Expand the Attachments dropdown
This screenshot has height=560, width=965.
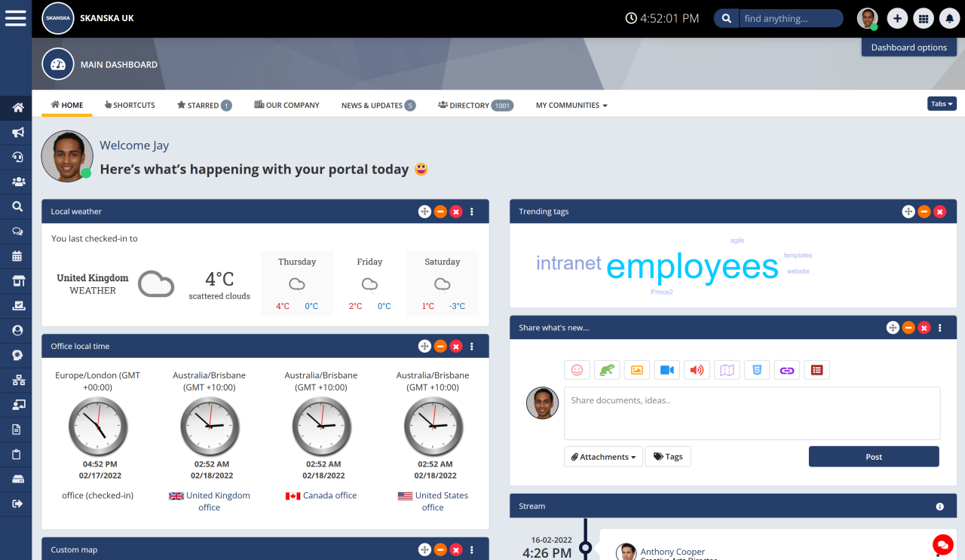point(603,456)
